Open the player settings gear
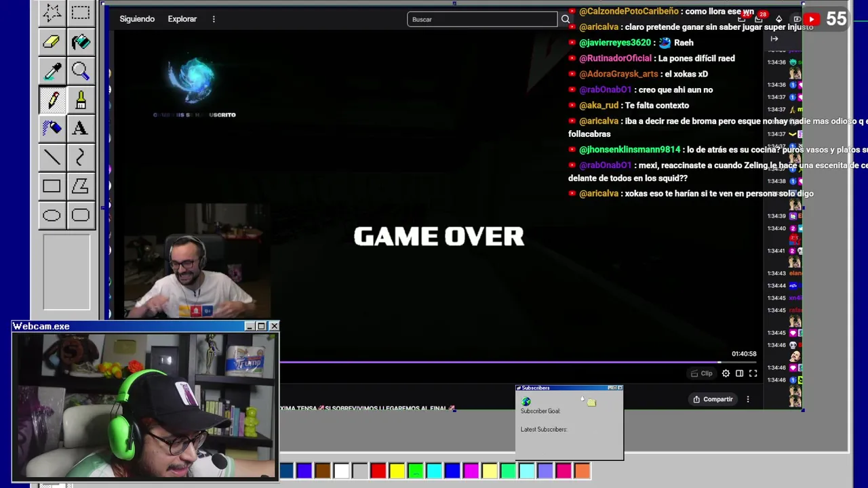868x488 pixels. 726,373
